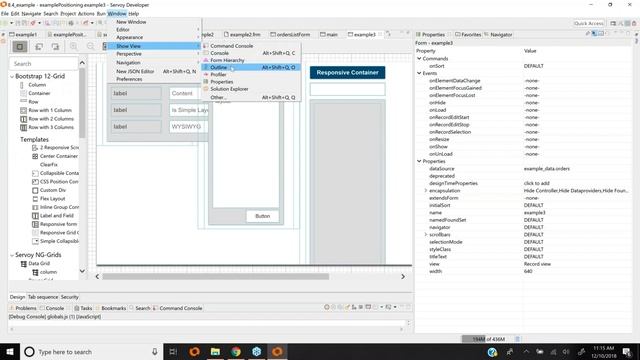Select Outline in the Show View submenu

pos(251,67)
